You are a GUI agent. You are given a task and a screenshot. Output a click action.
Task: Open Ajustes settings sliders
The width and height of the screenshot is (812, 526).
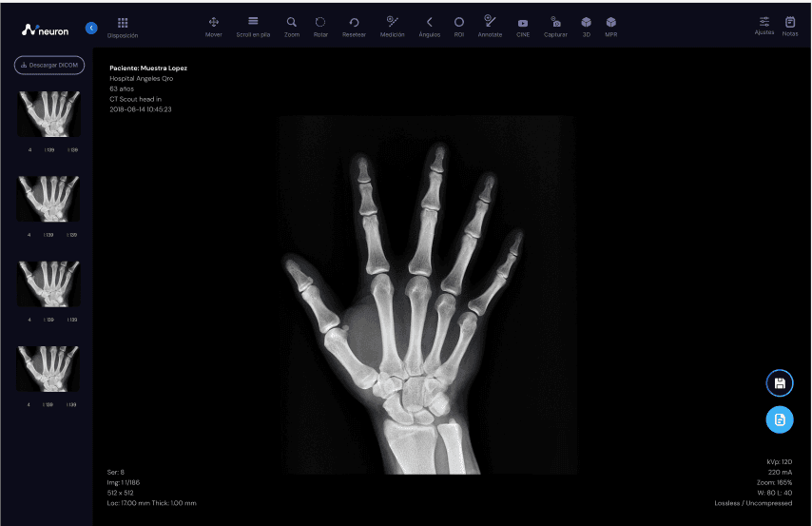point(764,22)
